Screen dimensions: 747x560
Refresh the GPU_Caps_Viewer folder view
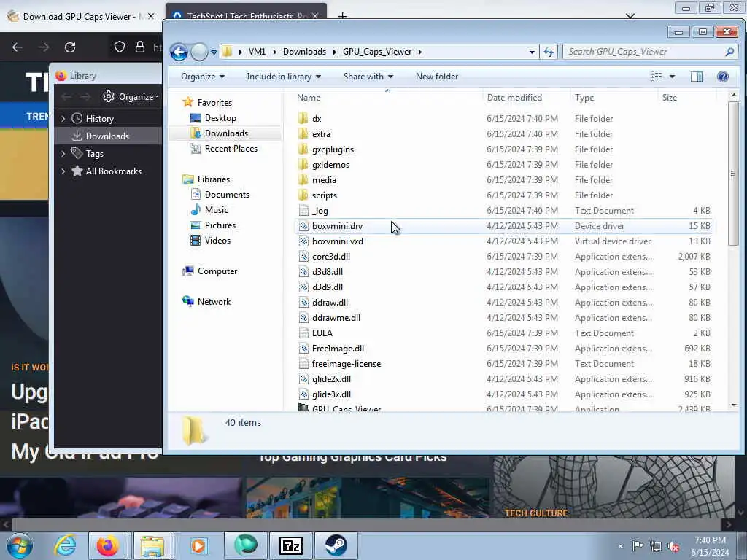tap(549, 52)
